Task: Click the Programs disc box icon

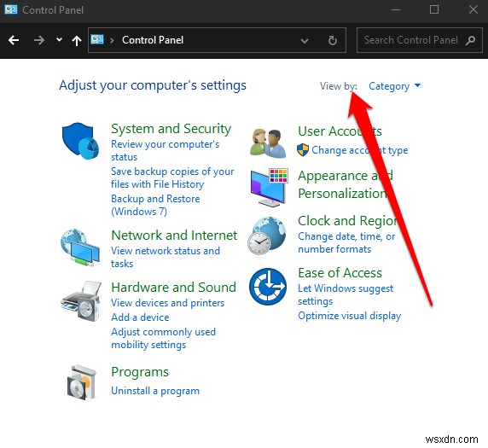Action: pyautogui.click(x=81, y=382)
